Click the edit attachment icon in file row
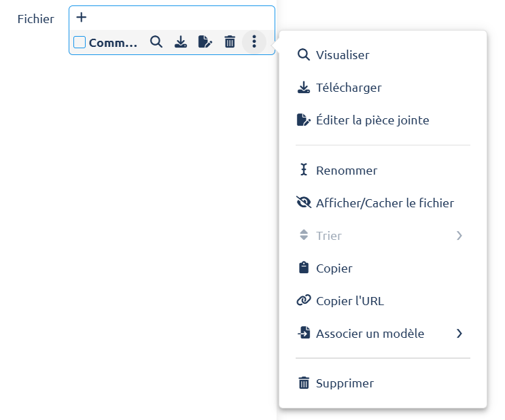The width and height of the screenshot is (505, 420). point(205,42)
